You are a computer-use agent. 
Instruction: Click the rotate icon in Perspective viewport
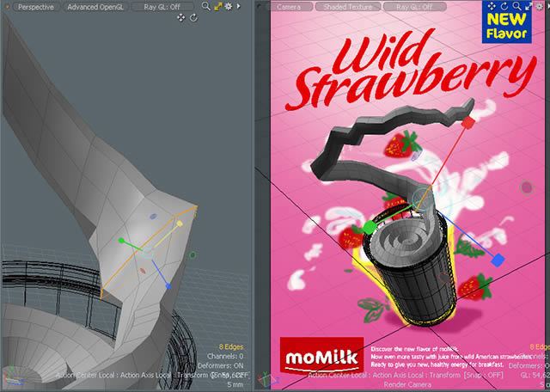click(x=193, y=17)
